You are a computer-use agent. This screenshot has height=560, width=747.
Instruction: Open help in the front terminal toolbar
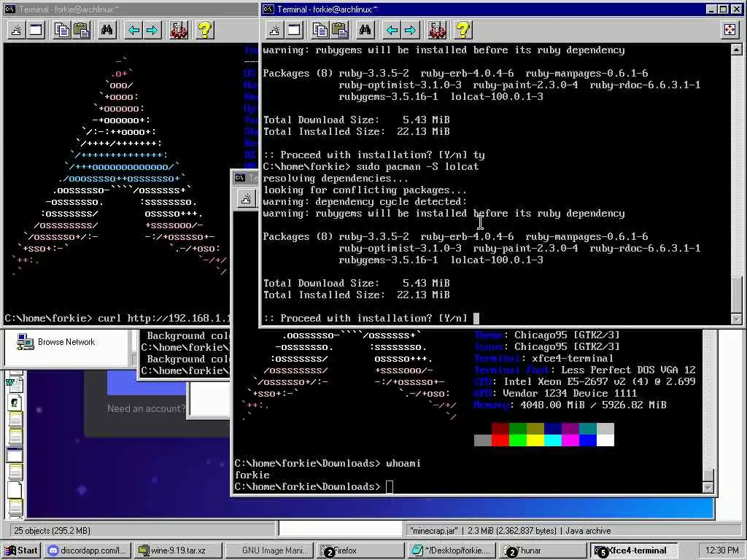click(x=462, y=31)
